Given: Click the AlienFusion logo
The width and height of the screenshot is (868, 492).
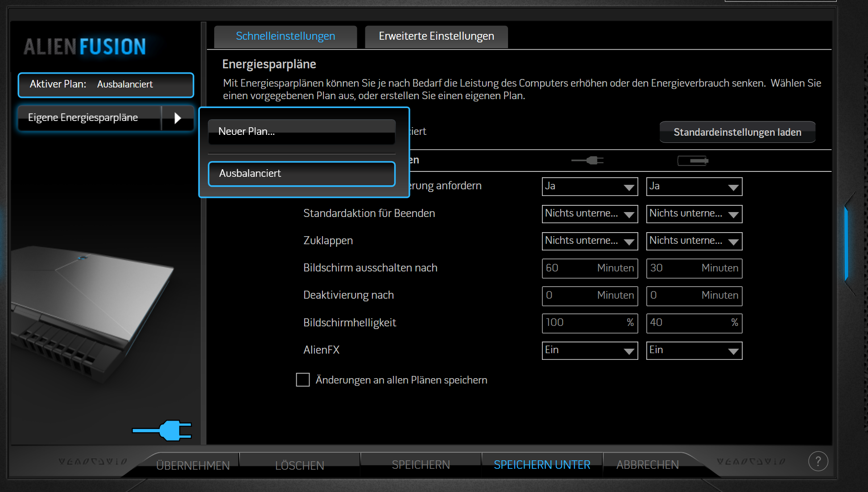Looking at the screenshot, I should point(85,47).
